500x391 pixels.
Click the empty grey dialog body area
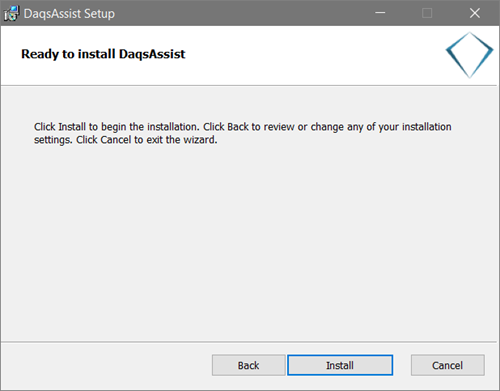point(249,240)
